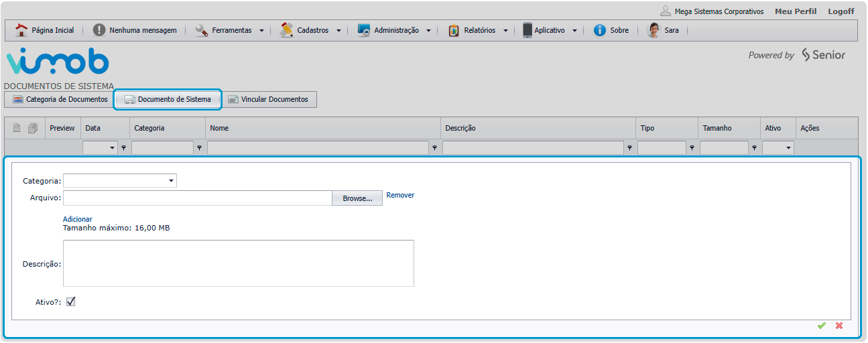The image size is (868, 343).
Task: Open filter funnel for Tamanho column
Action: coord(754,148)
